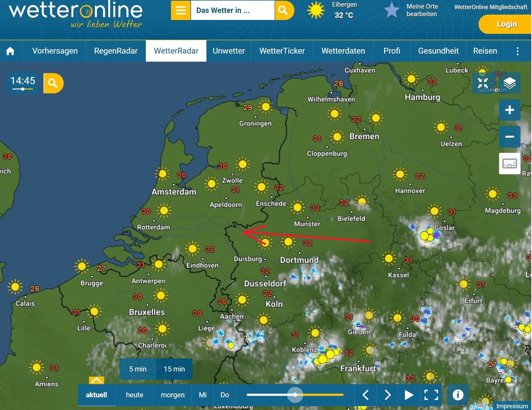The width and height of the screenshot is (532, 410).
Task: Open the Gesundheit menu
Action: 438,51
